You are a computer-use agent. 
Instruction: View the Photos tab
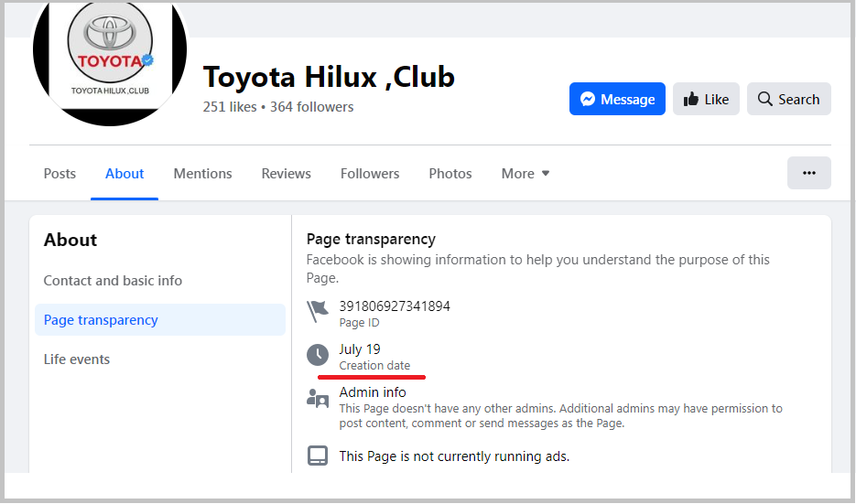450,174
